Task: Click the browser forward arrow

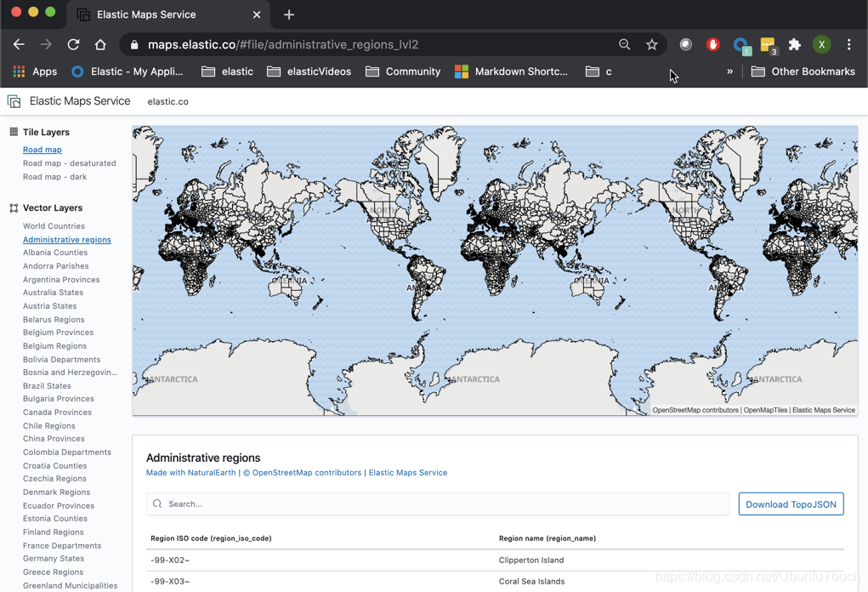Action: tap(46, 44)
